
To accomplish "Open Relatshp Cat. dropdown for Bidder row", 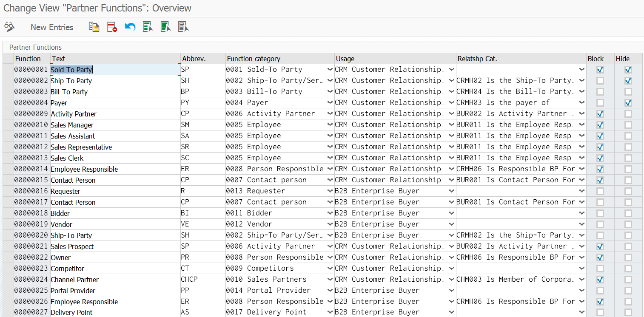I will click(582, 213).
